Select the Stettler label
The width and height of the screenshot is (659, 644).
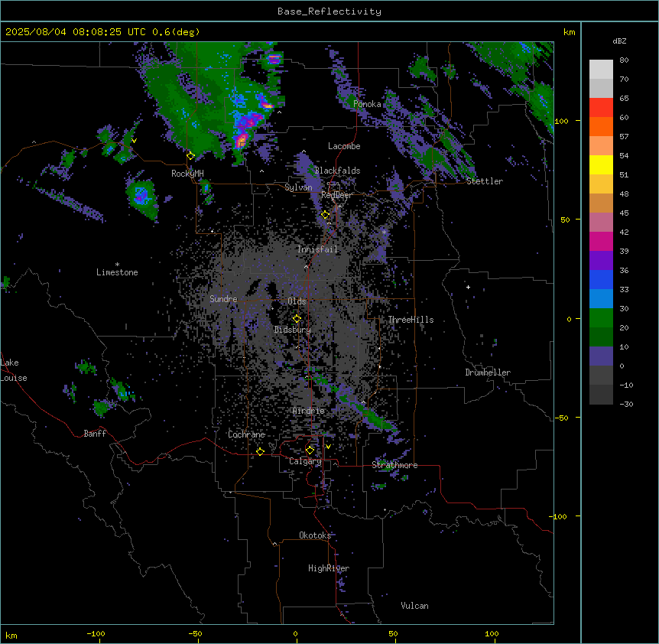(485, 181)
